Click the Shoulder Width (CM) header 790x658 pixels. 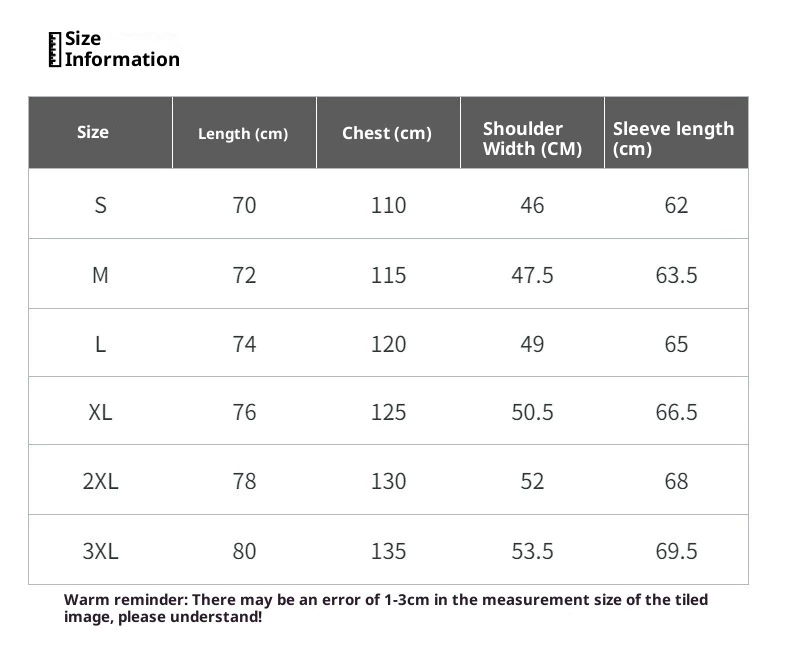pos(532,139)
